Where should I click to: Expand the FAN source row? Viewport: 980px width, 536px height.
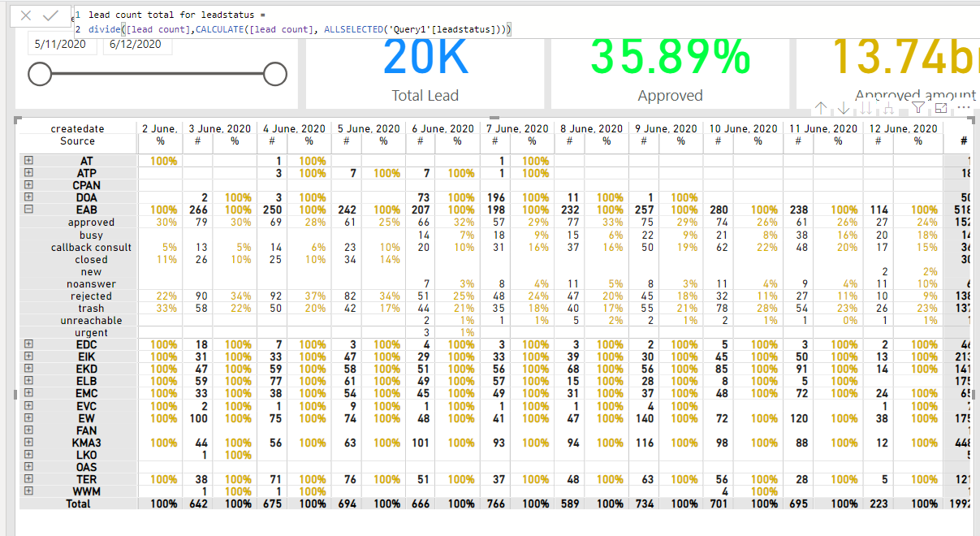pos(29,430)
